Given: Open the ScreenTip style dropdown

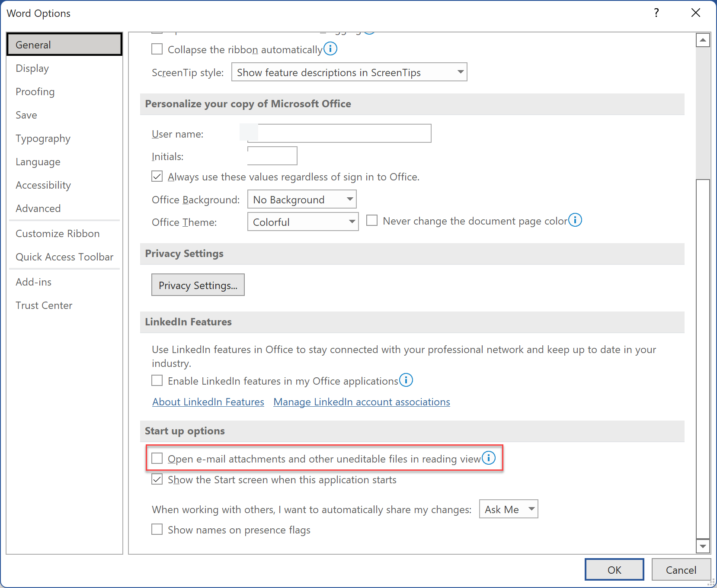Looking at the screenshot, I should pyautogui.click(x=349, y=72).
